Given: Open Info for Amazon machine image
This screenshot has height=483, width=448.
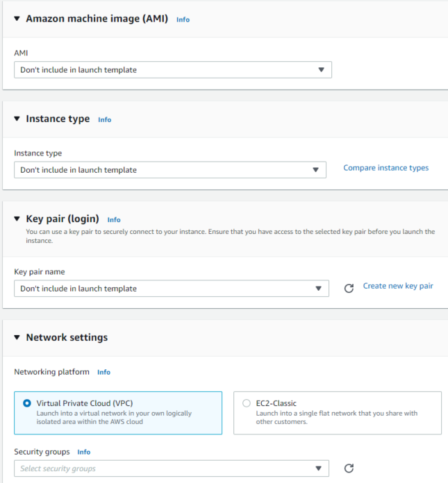Looking at the screenshot, I should coord(183,19).
